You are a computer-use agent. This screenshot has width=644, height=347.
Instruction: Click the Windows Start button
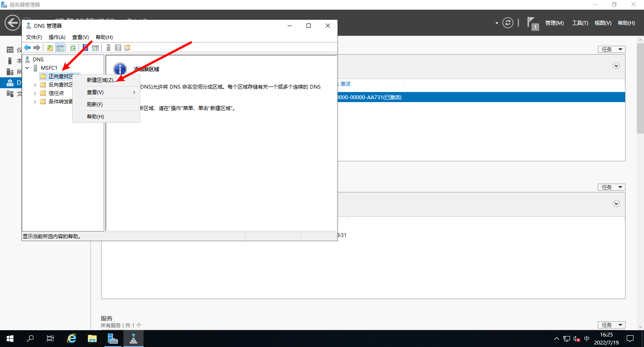tap(10, 339)
